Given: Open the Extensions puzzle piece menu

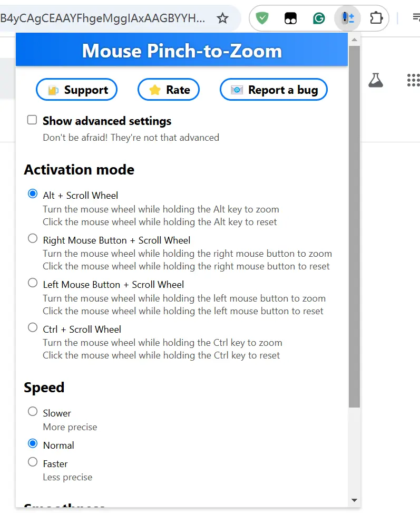Looking at the screenshot, I should (376, 18).
